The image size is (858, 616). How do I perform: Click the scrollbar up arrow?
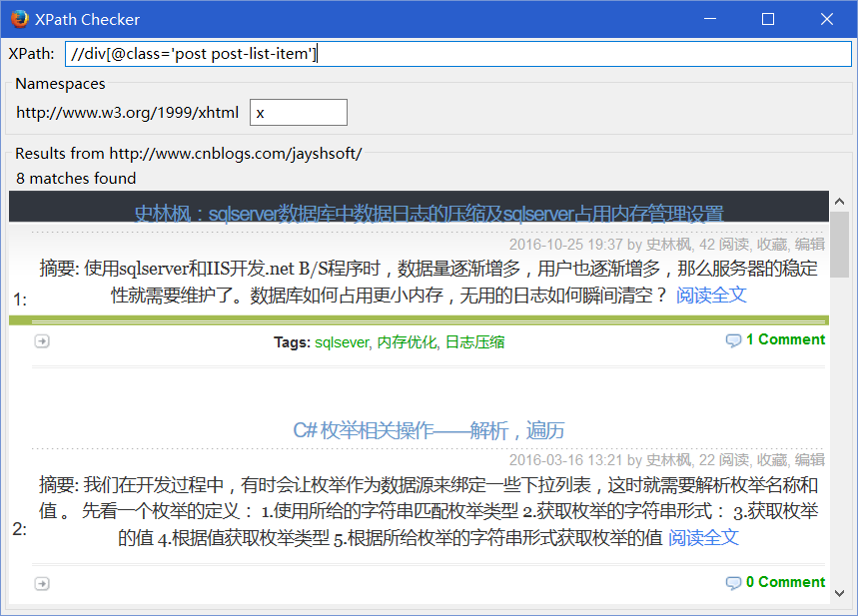(839, 202)
